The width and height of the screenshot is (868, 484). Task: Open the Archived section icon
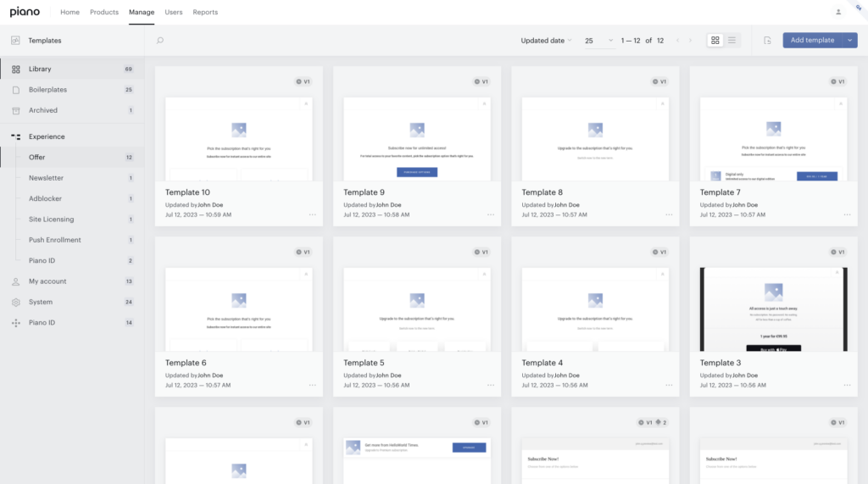tap(16, 110)
